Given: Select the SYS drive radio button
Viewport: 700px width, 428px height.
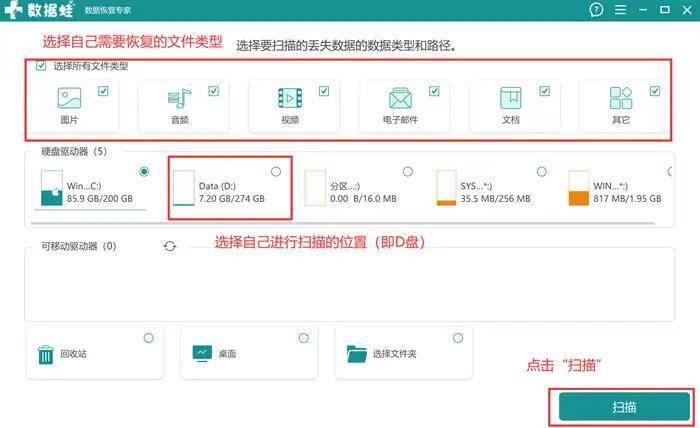Looking at the screenshot, I should tap(542, 171).
